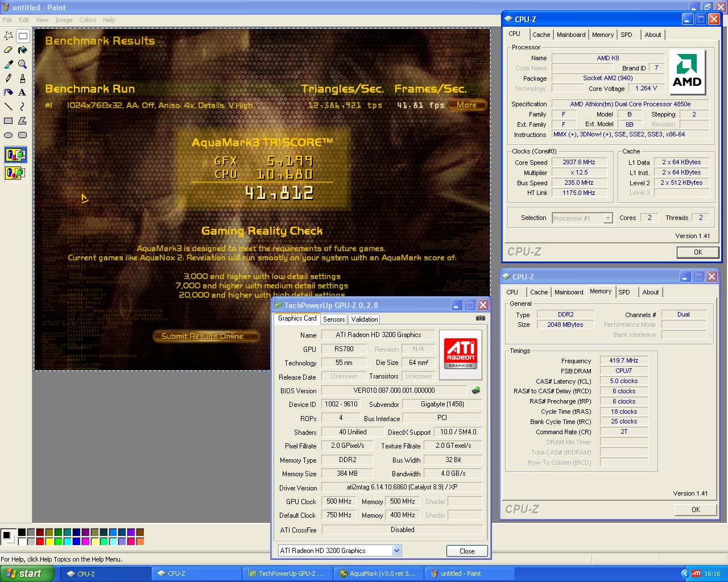
Task: Switch to Sensors tab in GPU-Z
Action: pos(334,319)
